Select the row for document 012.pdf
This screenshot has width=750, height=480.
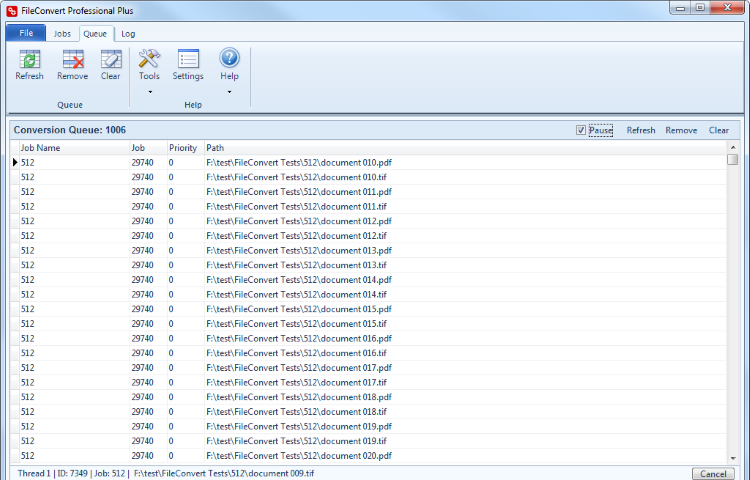[x=368, y=221]
